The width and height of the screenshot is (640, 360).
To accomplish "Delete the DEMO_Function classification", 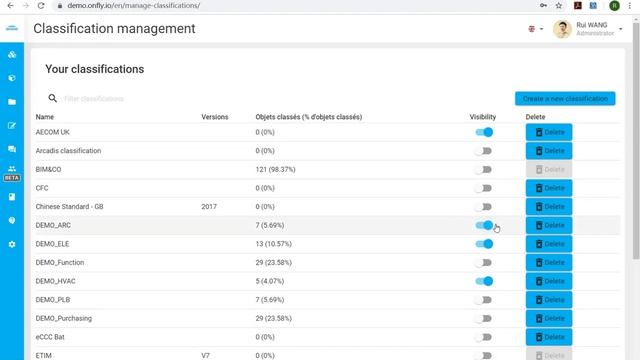I will click(x=549, y=262).
